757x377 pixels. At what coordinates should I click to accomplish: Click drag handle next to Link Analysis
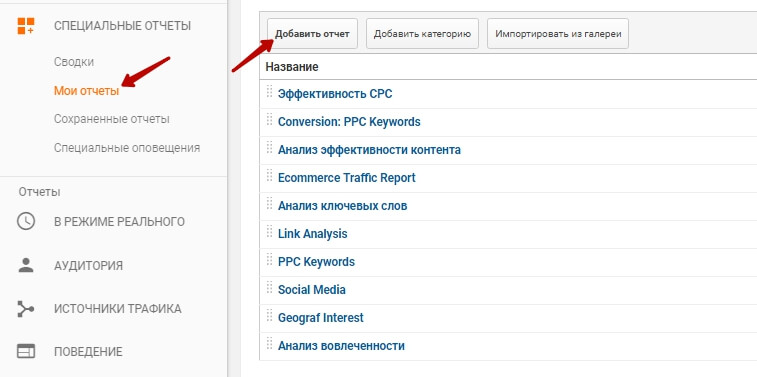[269, 231]
